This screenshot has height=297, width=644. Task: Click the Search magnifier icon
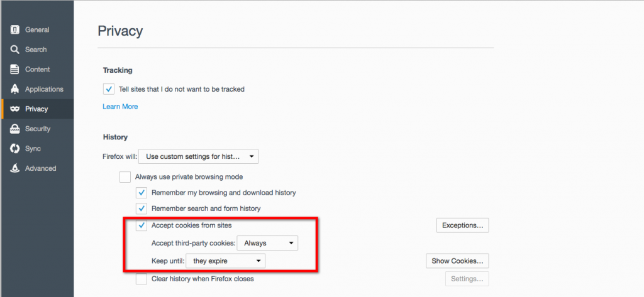(x=15, y=50)
